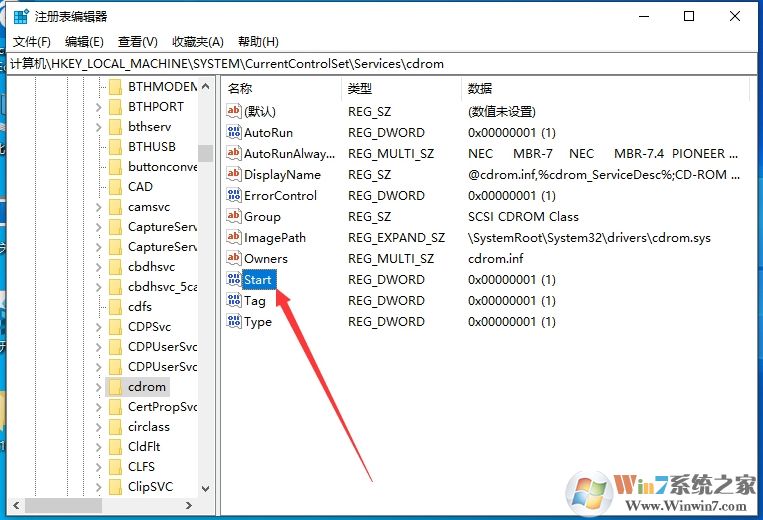This screenshot has height=520, width=763.
Task: Click the cdfs folder icon
Action: click(115, 306)
